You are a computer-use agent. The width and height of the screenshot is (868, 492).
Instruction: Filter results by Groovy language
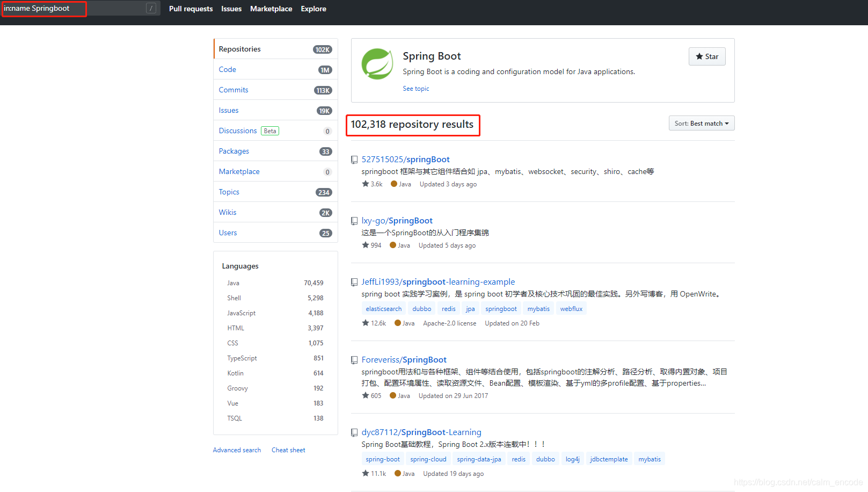pos(275,388)
